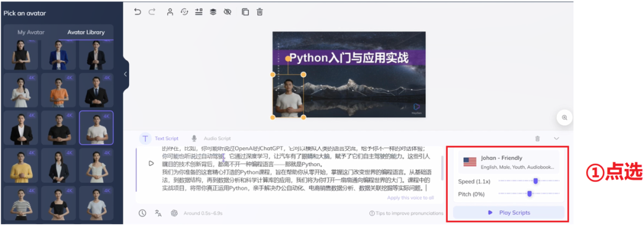Screen dimensions: 644x227
Task: Select avatar woman in orange t-shirt
Action: 58,90
